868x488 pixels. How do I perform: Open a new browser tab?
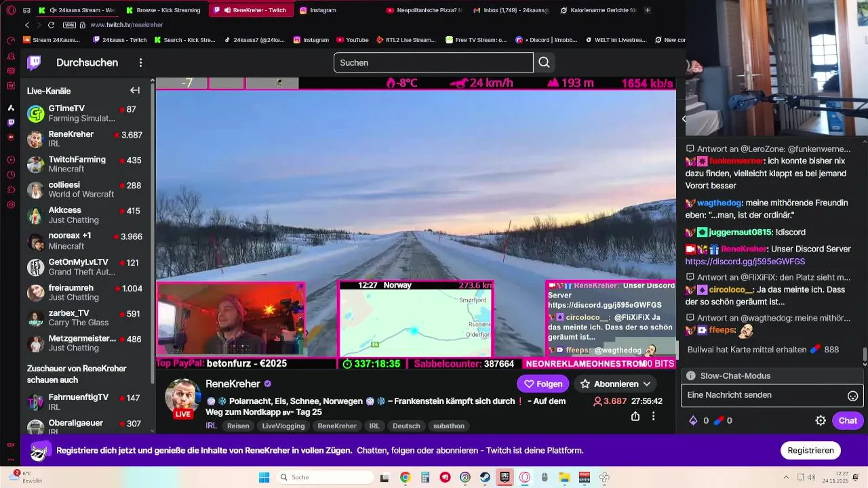648,10
